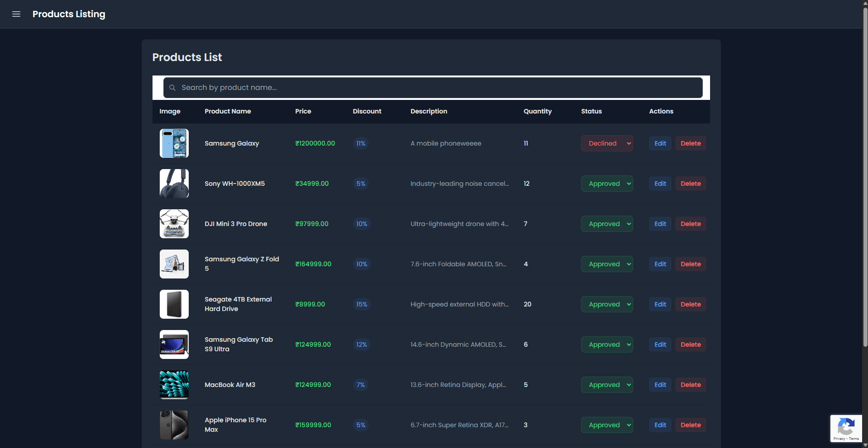The height and width of the screenshot is (448, 868).
Task: Change status dropdown for Sony WH-1000XM5
Action: (x=606, y=184)
